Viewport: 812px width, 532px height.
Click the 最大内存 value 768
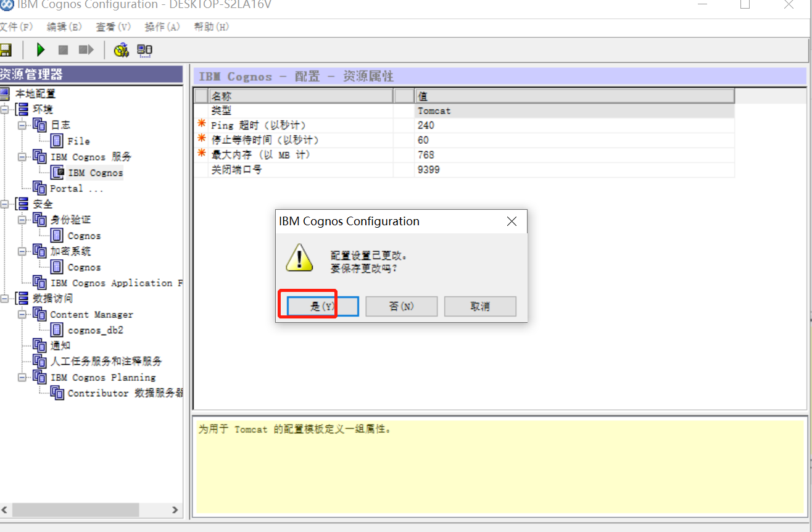(574, 155)
